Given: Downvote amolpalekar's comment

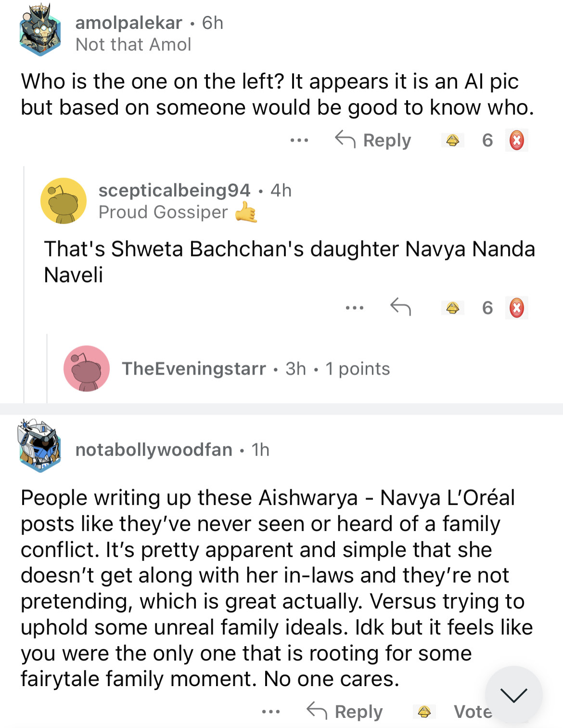Looking at the screenshot, I should click(516, 141).
